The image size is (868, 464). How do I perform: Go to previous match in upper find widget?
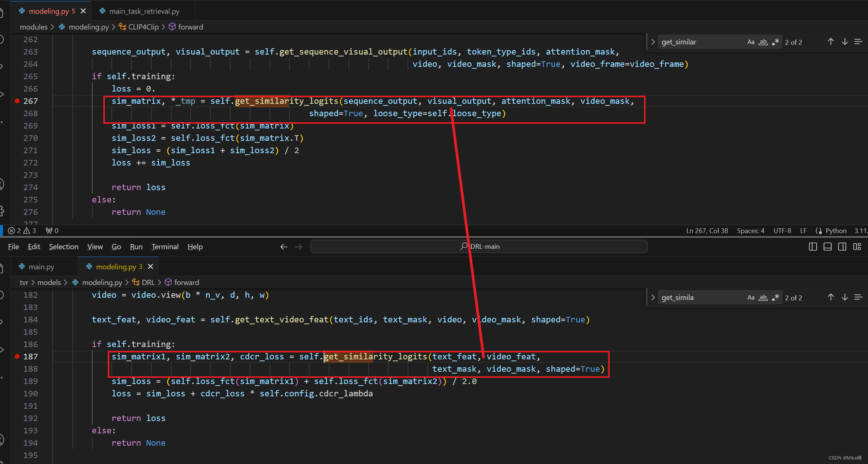click(x=831, y=42)
